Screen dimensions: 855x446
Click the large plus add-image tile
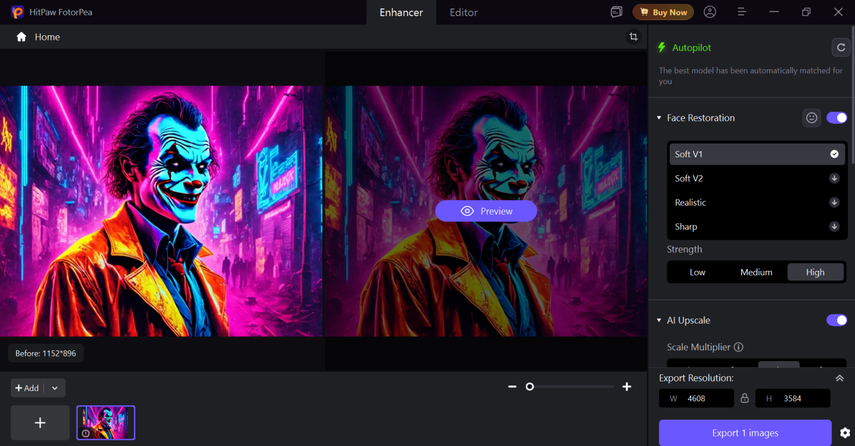40,423
